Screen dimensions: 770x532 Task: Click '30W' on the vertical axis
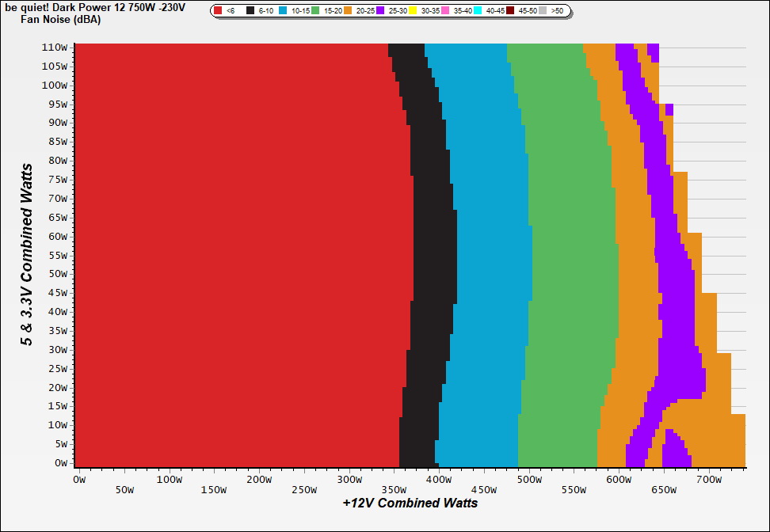58,350
